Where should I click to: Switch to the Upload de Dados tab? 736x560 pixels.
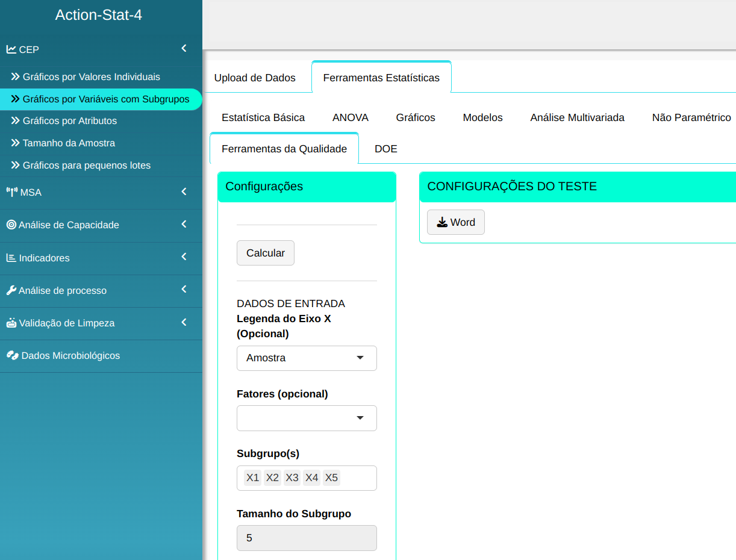255,78
